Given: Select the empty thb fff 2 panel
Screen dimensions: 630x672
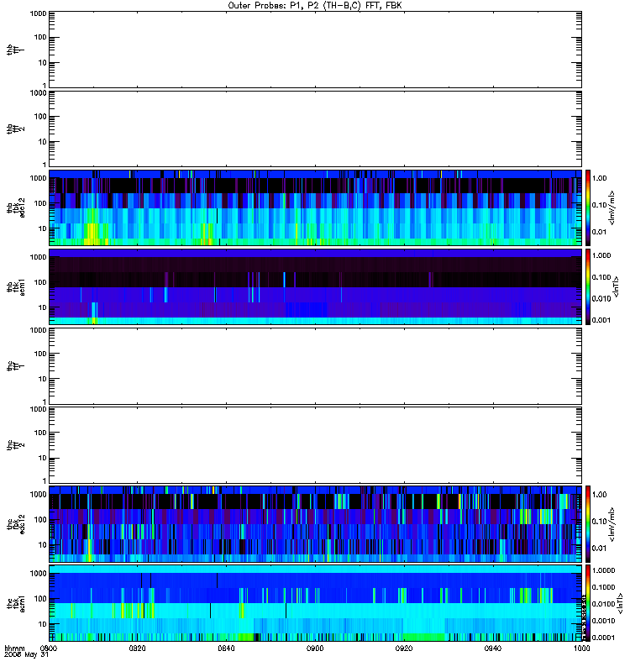Looking at the screenshot, I should 315,129.
